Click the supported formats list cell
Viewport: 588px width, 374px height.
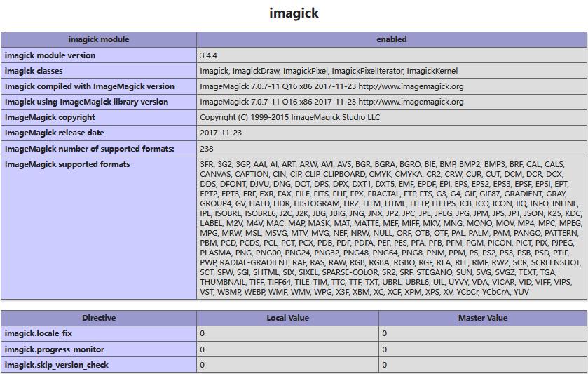tap(392, 228)
